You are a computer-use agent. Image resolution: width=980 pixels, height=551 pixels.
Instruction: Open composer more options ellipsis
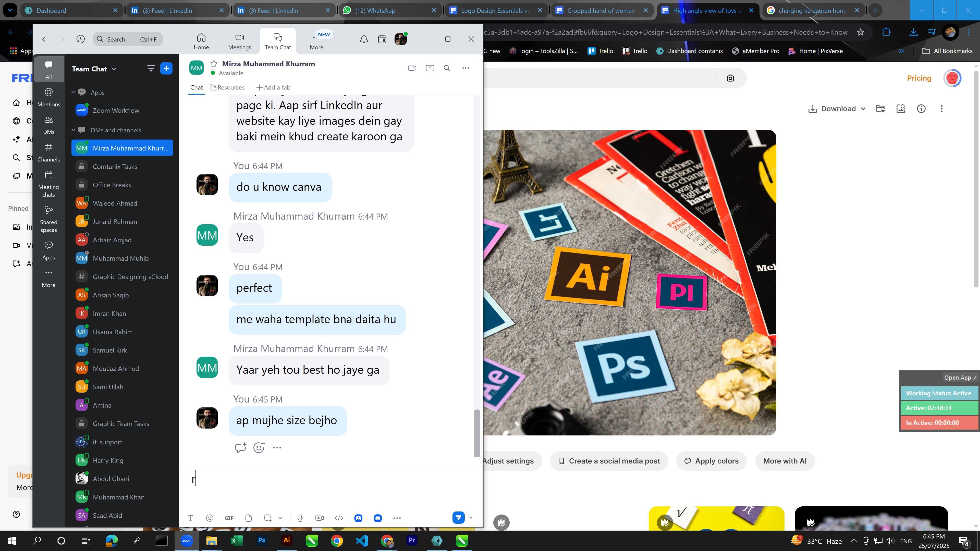397,518
